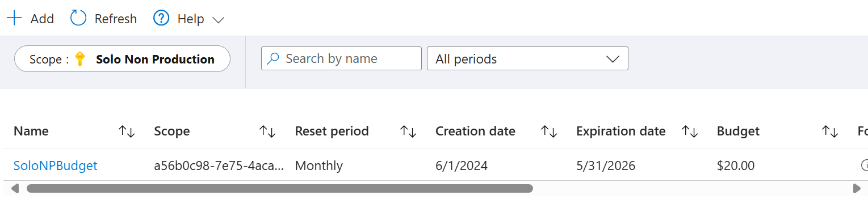Click the Help question mark icon
The height and width of the screenshot is (208, 868).
(162, 19)
